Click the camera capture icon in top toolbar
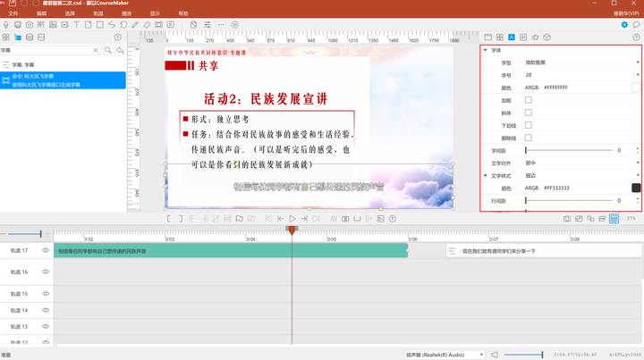Screen dimensions: 644x360 pyautogui.click(x=30, y=25)
